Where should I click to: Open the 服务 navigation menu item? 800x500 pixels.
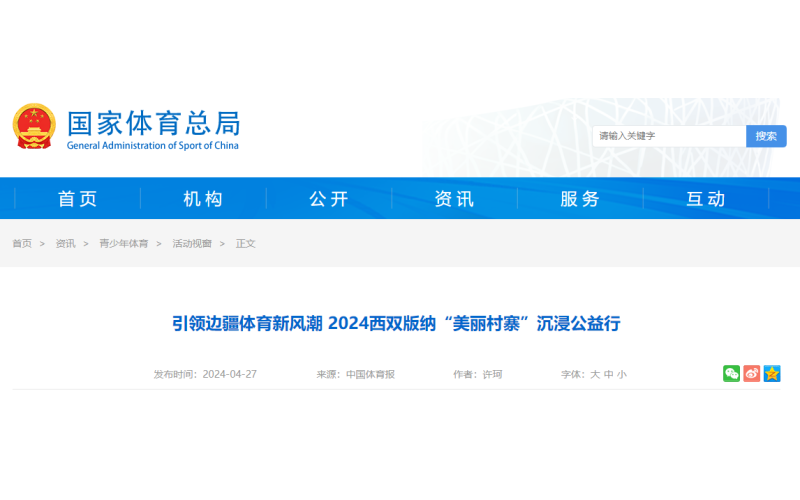580,198
